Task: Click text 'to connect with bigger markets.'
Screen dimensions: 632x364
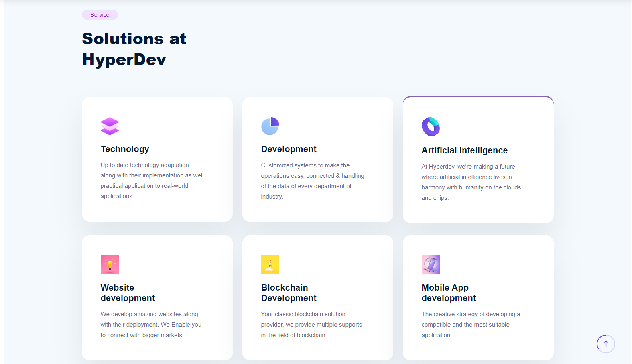Action: pyautogui.click(x=142, y=335)
